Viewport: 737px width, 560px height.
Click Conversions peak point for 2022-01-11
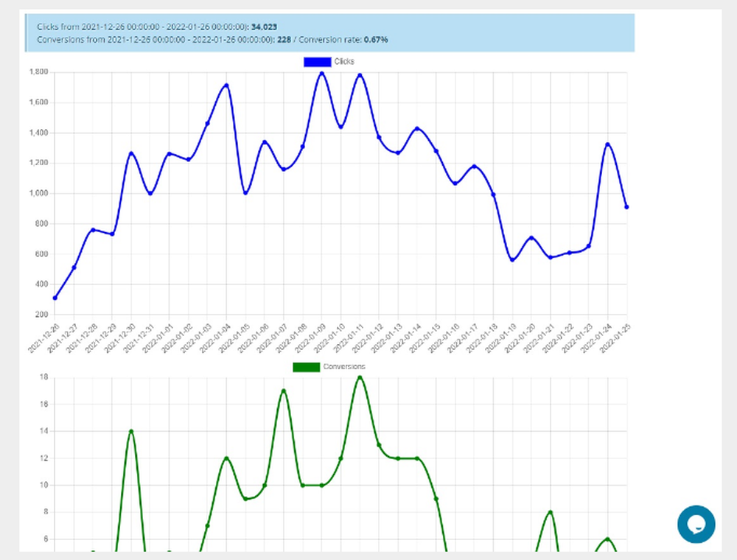pos(360,377)
